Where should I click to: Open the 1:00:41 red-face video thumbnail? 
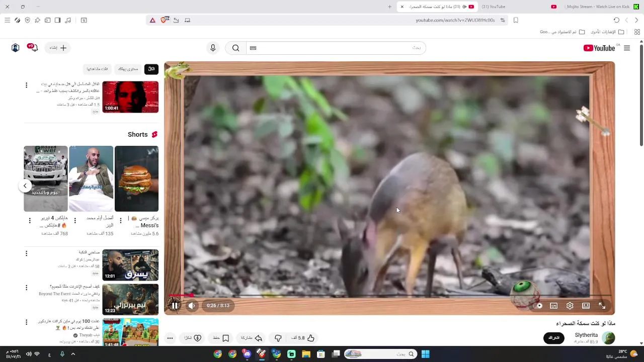point(130,97)
